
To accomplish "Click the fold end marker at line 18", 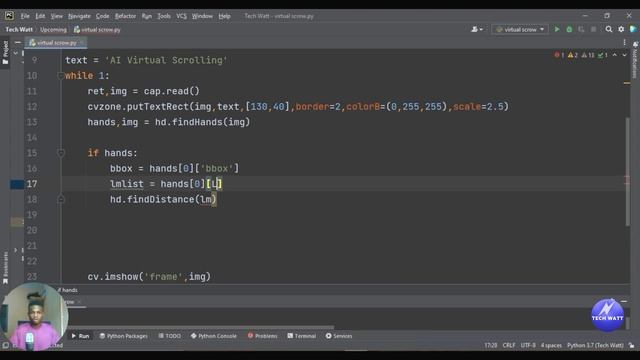I will [61, 199].
